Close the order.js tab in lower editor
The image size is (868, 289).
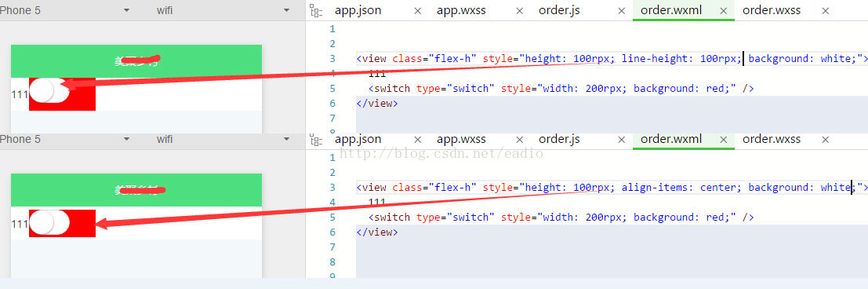click(622, 139)
